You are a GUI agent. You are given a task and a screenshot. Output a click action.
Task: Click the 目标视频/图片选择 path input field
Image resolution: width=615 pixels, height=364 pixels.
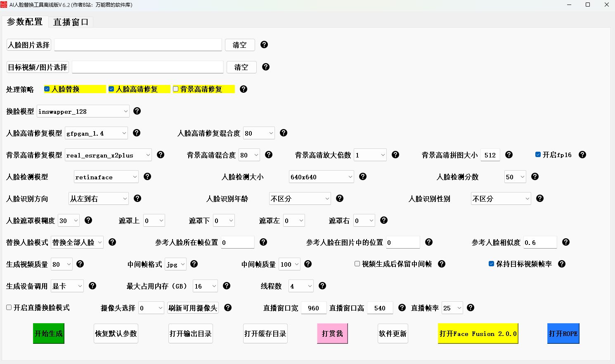pos(147,67)
